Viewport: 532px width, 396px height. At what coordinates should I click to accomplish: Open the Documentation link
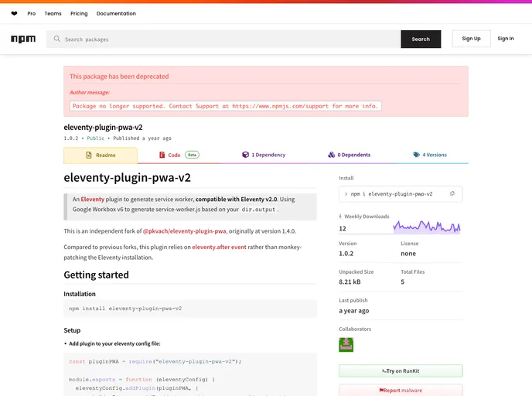(116, 14)
